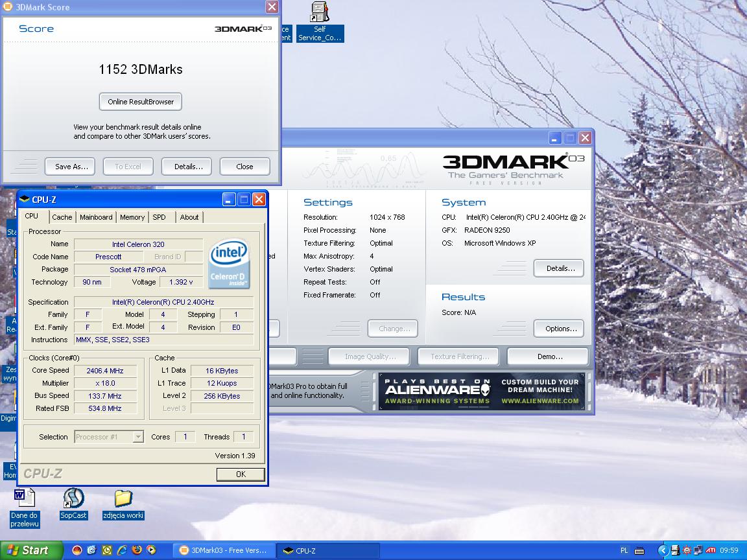This screenshot has height=560, width=747.
Task: Close the CPU-Z window
Action: pyautogui.click(x=259, y=200)
